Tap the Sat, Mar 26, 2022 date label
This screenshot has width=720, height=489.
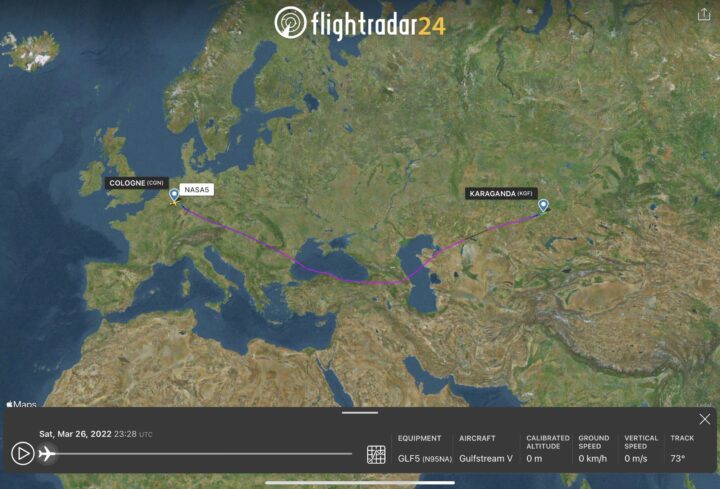coord(75,434)
